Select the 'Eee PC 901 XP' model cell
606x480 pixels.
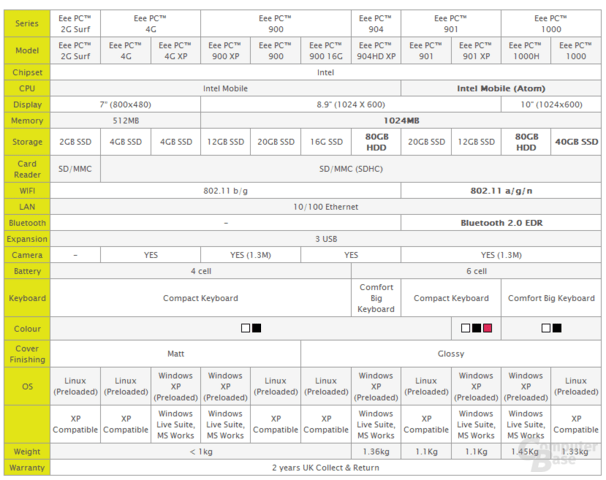(476, 51)
